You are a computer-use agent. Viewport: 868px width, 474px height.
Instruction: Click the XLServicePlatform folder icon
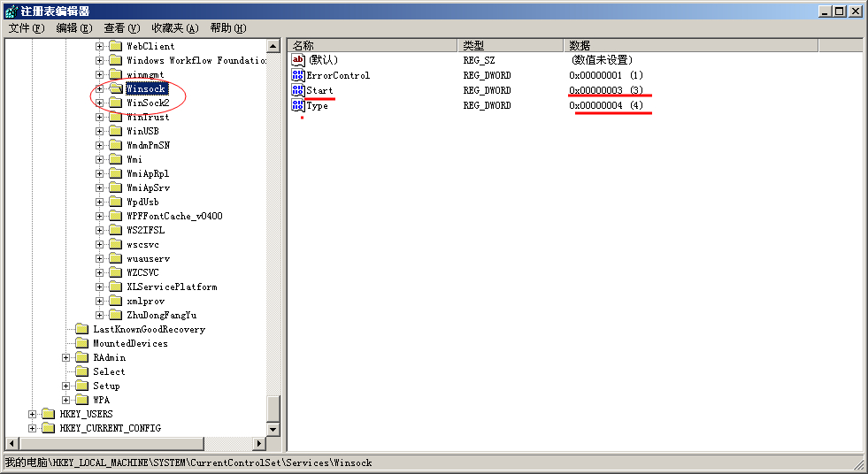[116, 287]
